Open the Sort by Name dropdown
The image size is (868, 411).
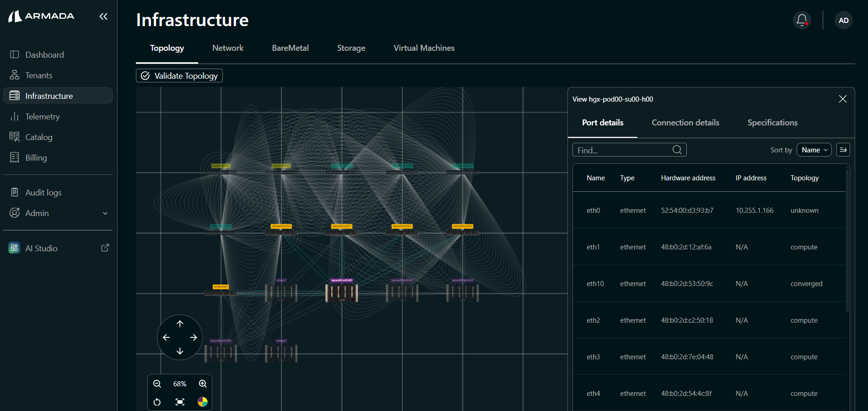click(814, 150)
